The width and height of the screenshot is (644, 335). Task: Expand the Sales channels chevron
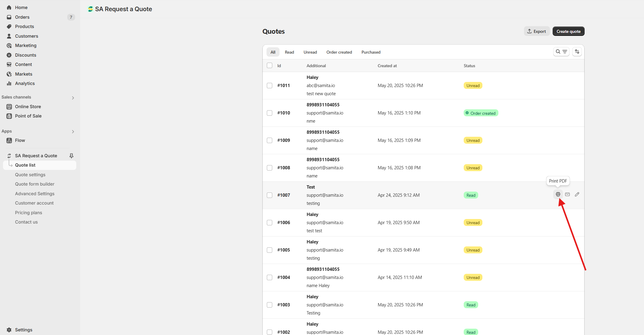pyautogui.click(x=73, y=98)
